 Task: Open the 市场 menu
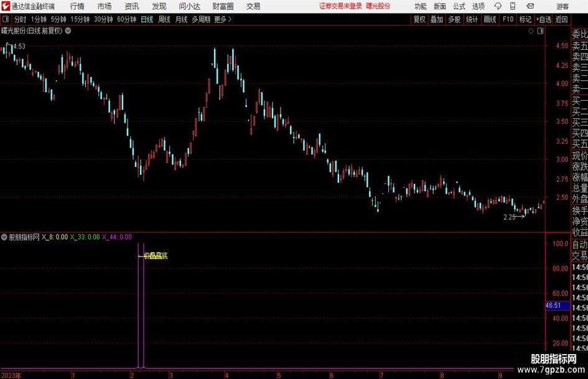(x=105, y=6)
